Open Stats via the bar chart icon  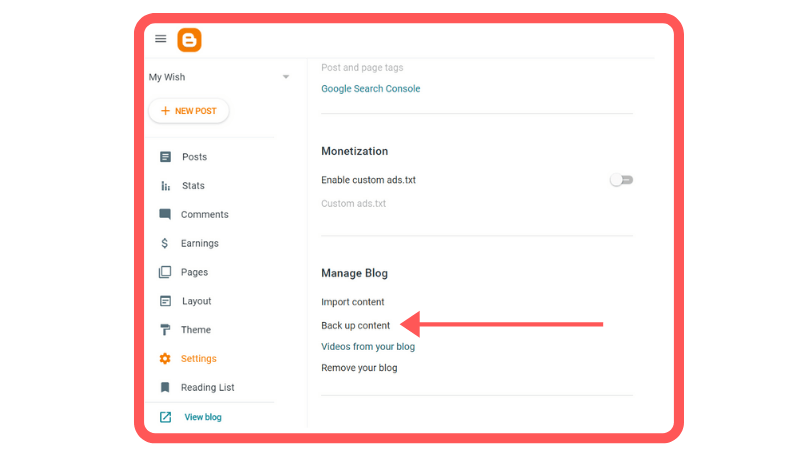[x=165, y=186]
